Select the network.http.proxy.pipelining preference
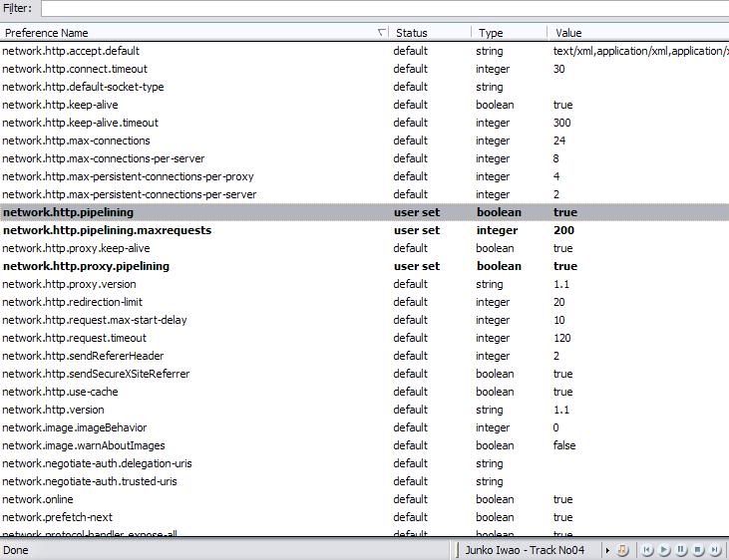 pos(87,266)
